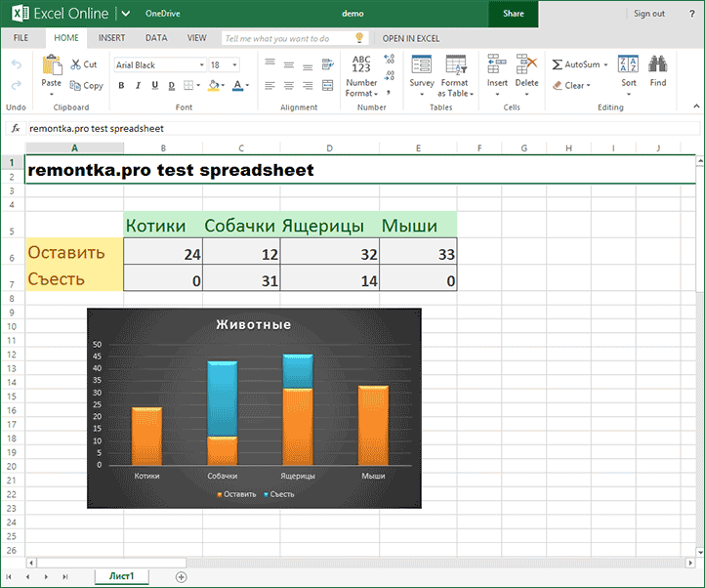
Task: Open the Number Format menu
Action: pos(361,75)
